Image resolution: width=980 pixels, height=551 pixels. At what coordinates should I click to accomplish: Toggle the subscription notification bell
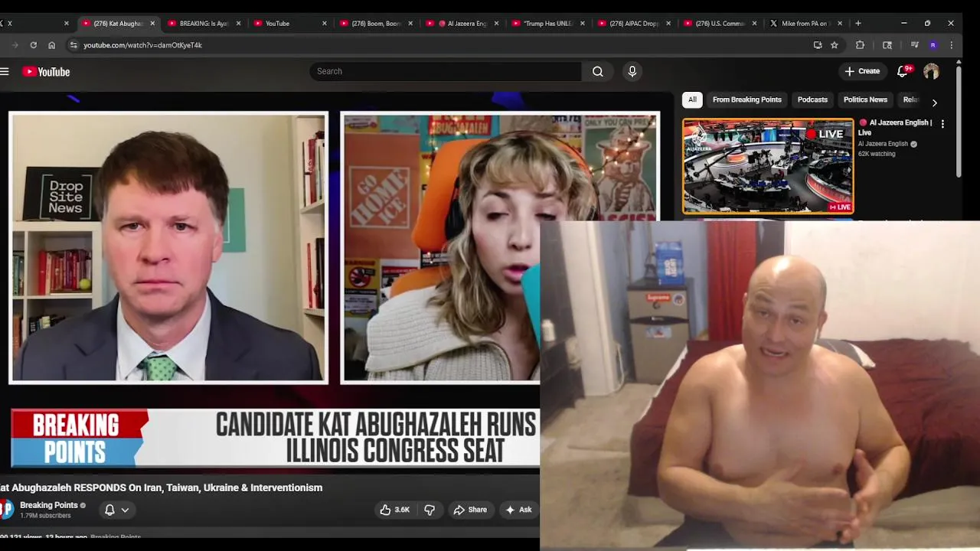(x=109, y=510)
